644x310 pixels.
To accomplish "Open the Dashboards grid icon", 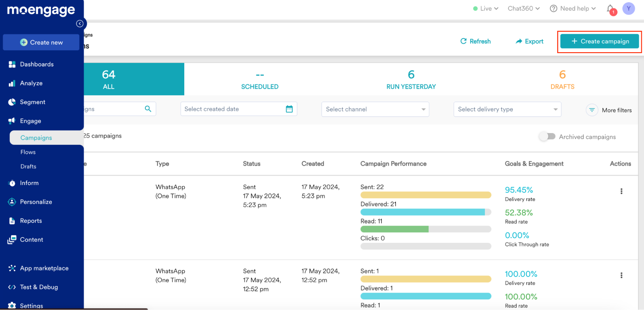I will 12,64.
